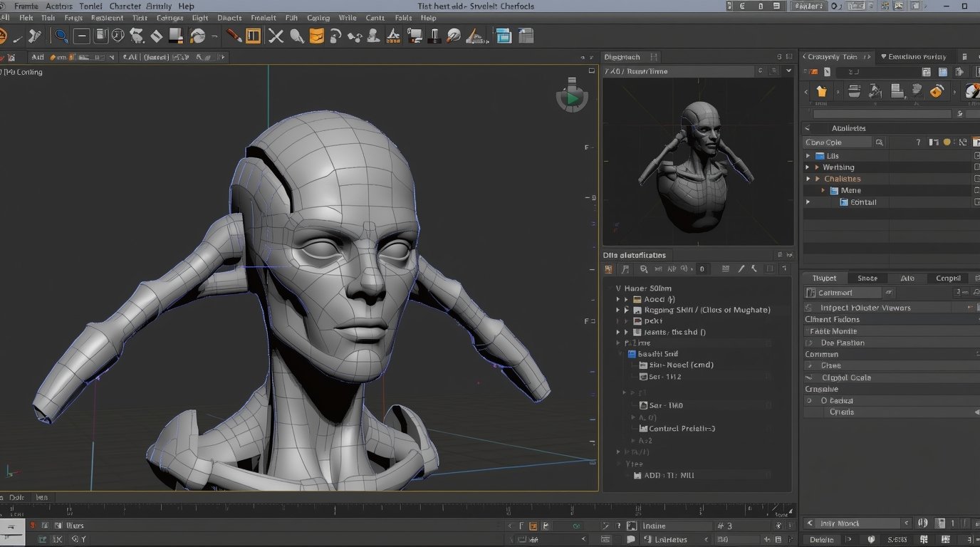Toggle the checkbox on the Chalishes row
980x547 pixels.
point(976,179)
